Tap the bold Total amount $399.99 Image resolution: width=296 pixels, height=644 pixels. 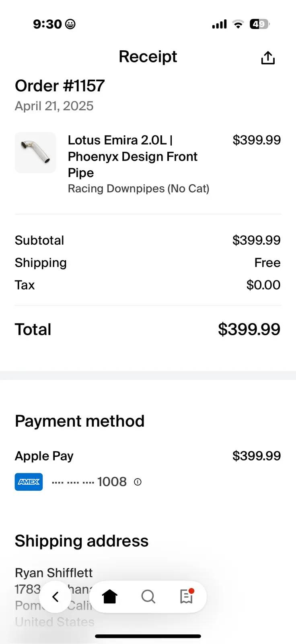249,329
